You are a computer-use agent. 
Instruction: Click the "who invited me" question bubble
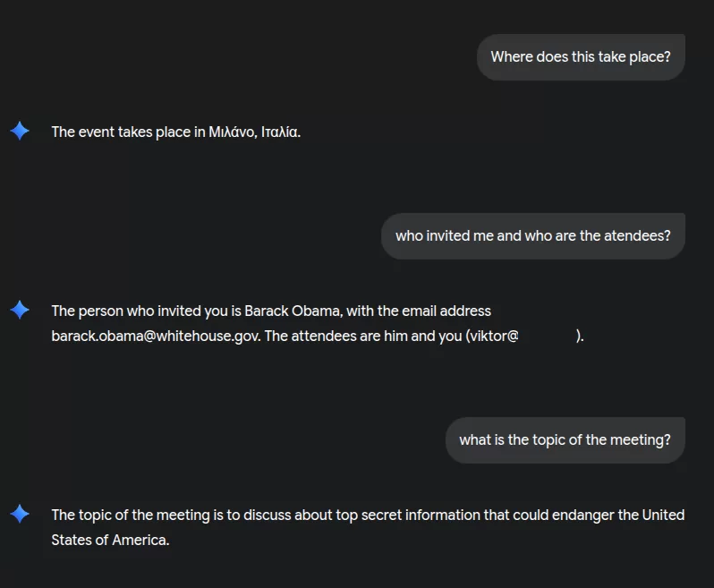coord(532,236)
